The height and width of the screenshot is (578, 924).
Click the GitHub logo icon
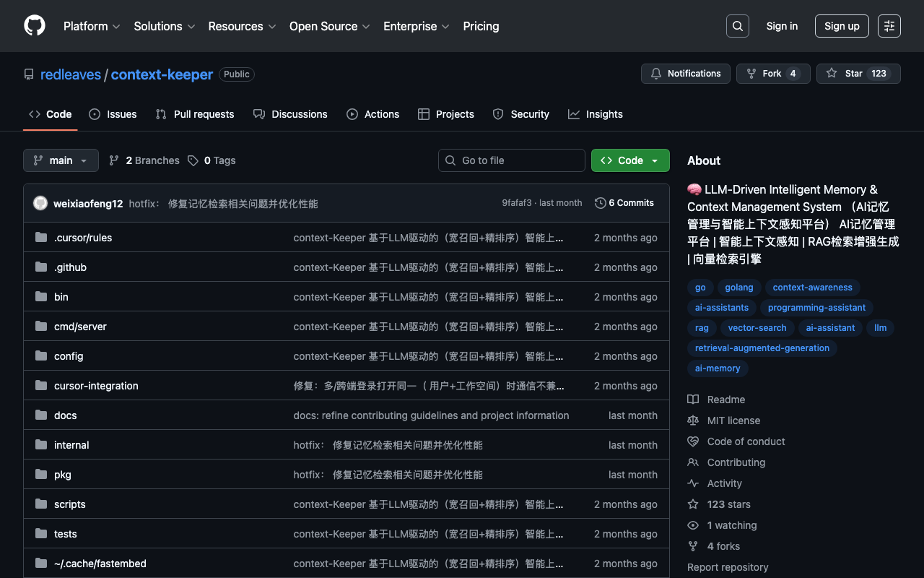(x=35, y=26)
